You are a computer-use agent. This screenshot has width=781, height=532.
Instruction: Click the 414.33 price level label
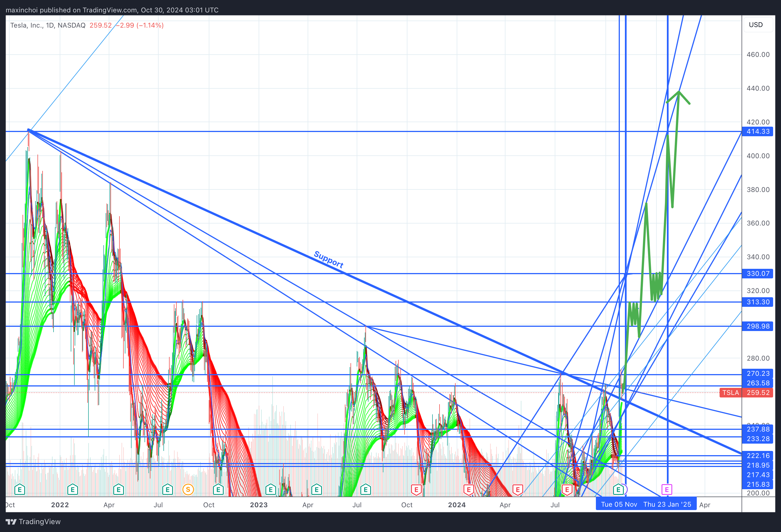click(x=758, y=131)
